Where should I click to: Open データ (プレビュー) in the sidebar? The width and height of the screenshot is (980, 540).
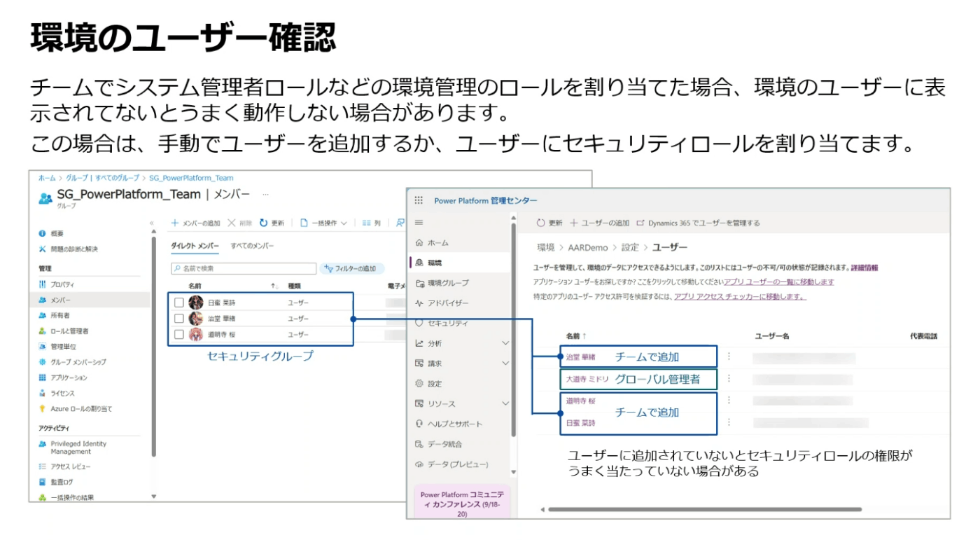point(451,464)
